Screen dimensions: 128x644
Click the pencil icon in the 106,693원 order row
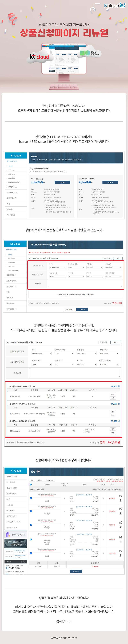pyautogui.click(x=120, y=551)
